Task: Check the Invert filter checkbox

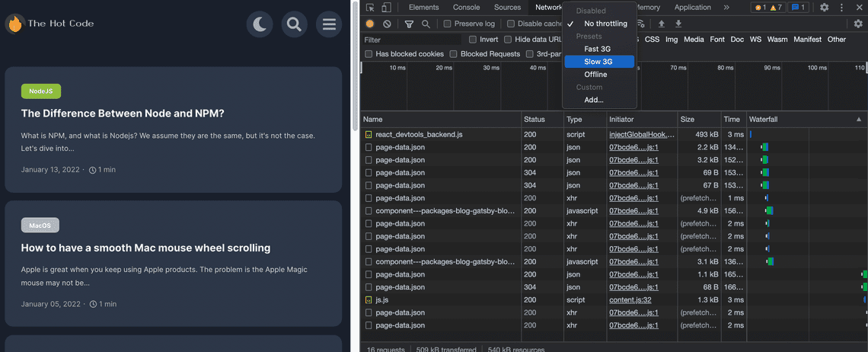Action: (x=473, y=40)
